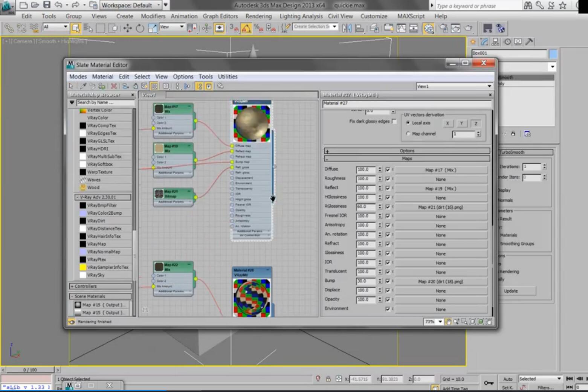Click Map #20 (dirt (18).png) button
Screen dimensions: 588x392
440,281
